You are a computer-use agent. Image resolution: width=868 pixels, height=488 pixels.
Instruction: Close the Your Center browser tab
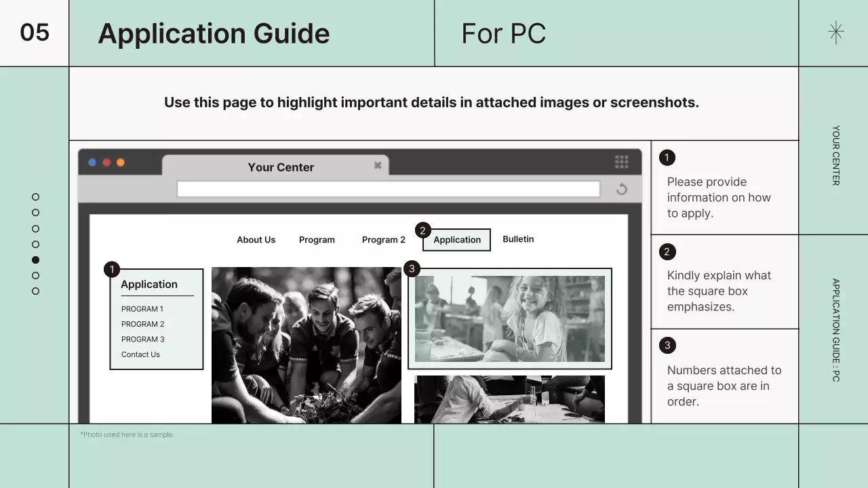click(x=378, y=165)
